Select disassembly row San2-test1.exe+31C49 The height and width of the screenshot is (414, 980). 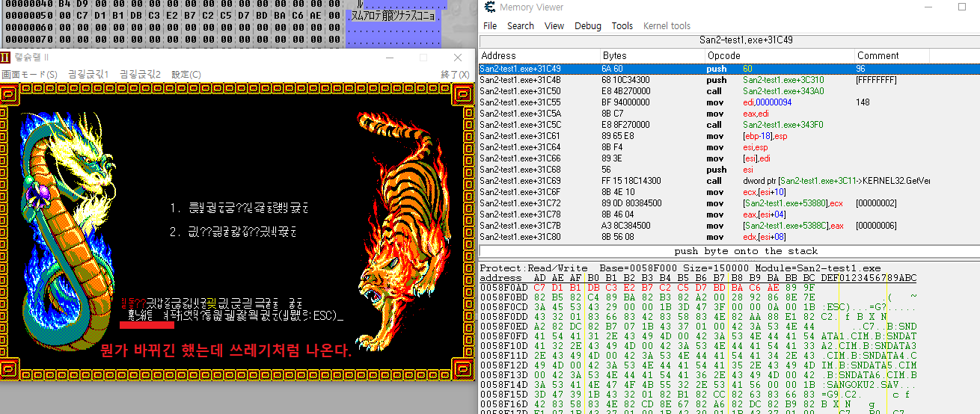[x=729, y=68]
